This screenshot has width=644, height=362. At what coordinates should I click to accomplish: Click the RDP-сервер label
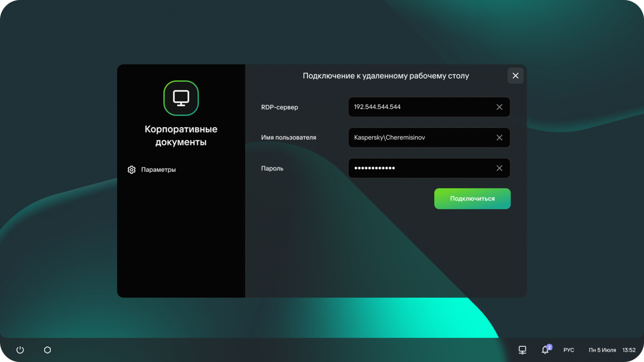[279, 107]
